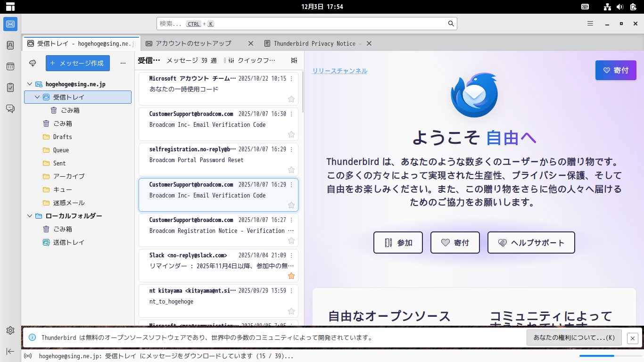Open Thunderbird settings gear icon
The height and width of the screenshot is (362, 644).
[x=10, y=330]
